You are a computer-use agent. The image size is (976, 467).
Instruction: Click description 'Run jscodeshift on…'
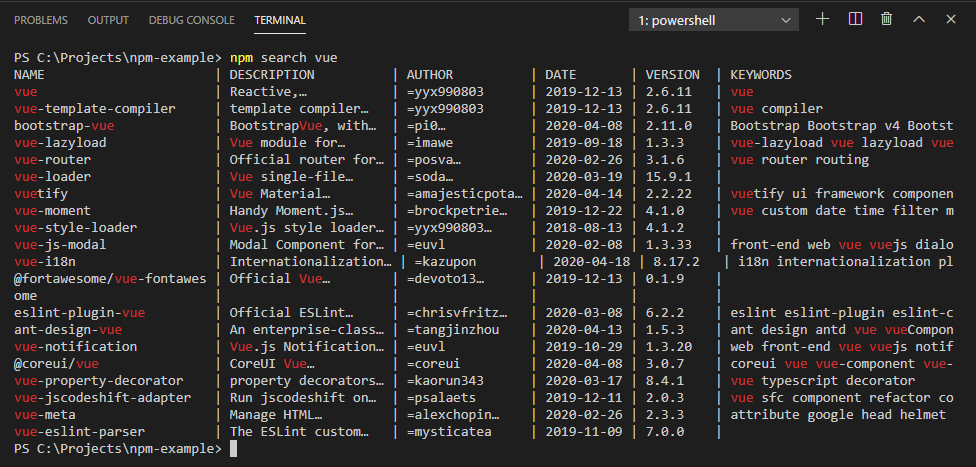303,397
